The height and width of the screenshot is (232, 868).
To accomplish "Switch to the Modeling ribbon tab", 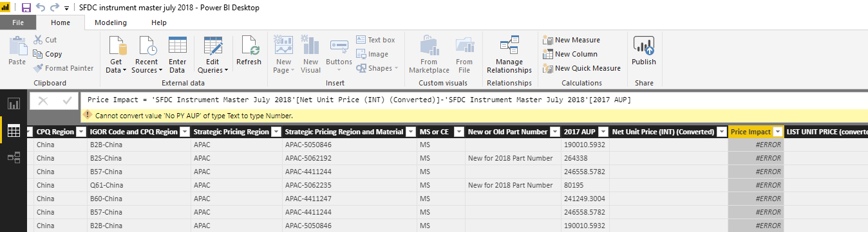I will (111, 22).
